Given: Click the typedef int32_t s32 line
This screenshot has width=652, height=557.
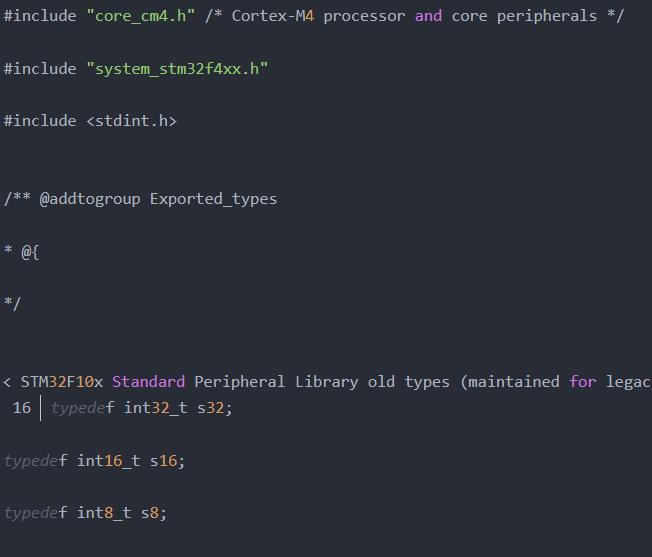Looking at the screenshot, I should pyautogui.click(x=142, y=408).
